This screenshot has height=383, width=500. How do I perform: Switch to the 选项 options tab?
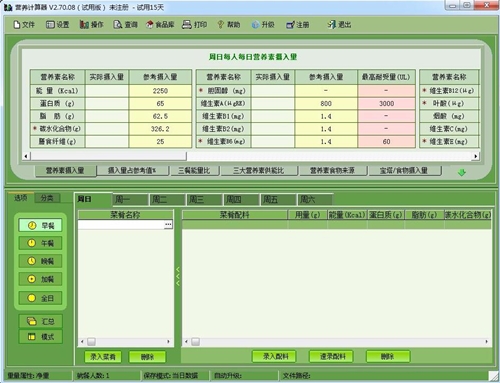[21, 198]
